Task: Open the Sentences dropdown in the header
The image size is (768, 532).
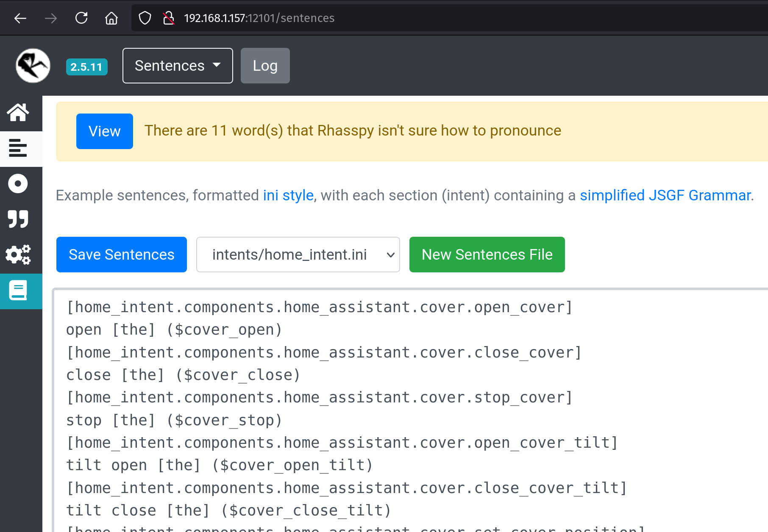Action: (x=177, y=66)
